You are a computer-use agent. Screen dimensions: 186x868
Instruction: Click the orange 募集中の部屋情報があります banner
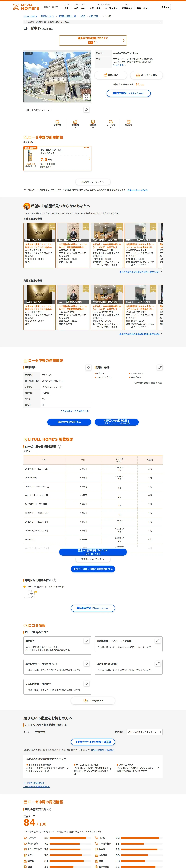[93, 41]
